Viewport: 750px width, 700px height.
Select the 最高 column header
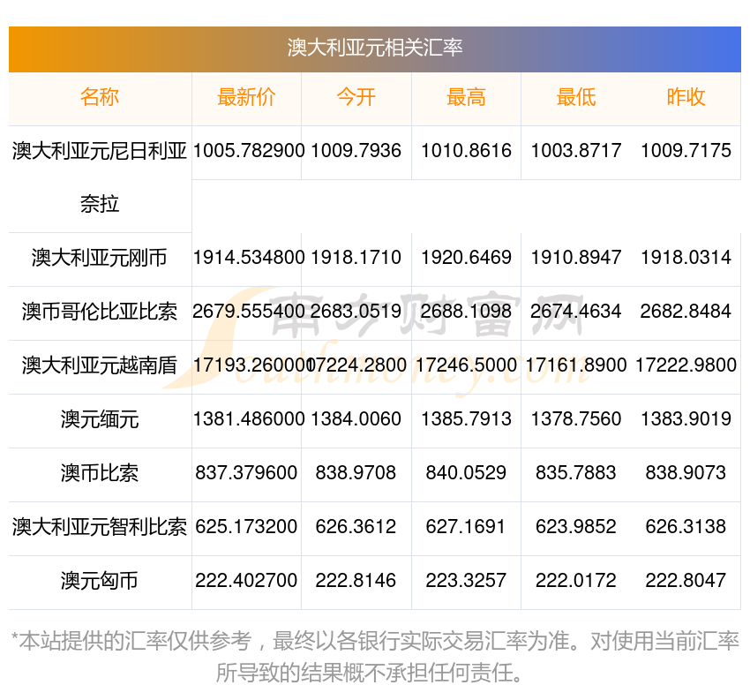coord(466,97)
